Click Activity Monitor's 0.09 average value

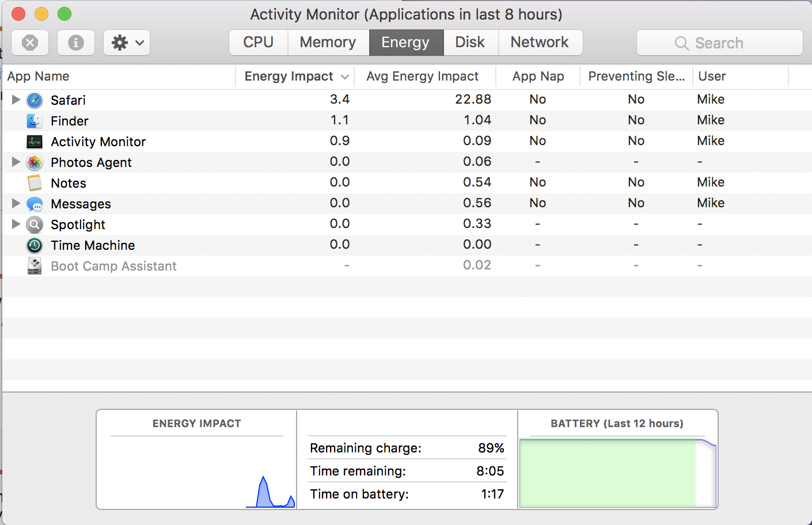(x=477, y=140)
